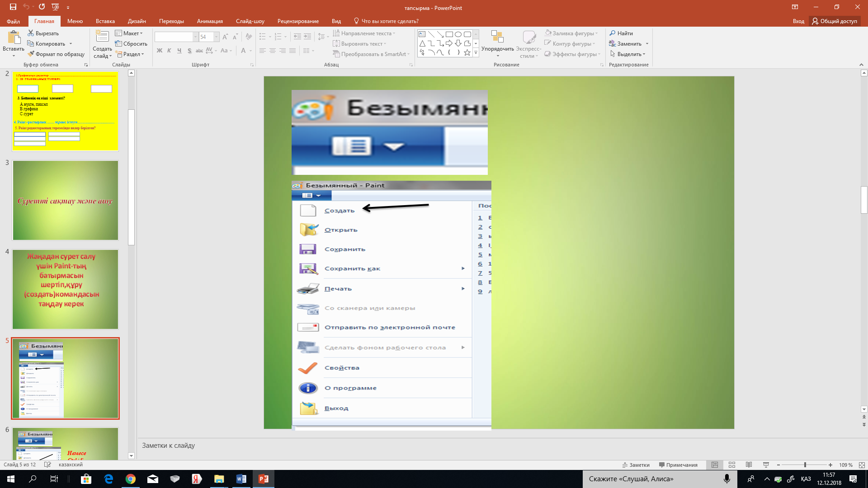Image resolution: width=868 pixels, height=488 pixels.
Task: Click the Find magnifier icon in Editing group
Action: coord(613,33)
